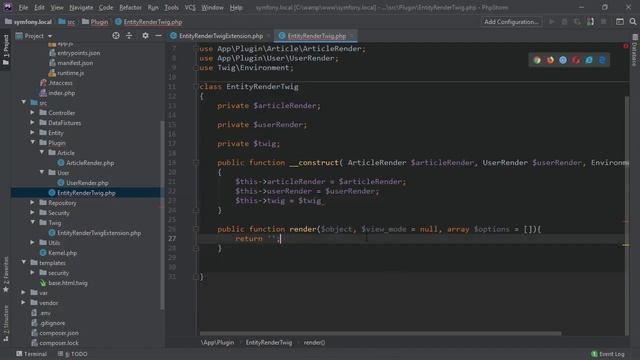Select the EntityRenderTwig.php editor tab
The height and width of the screenshot is (360, 640).
(316, 36)
